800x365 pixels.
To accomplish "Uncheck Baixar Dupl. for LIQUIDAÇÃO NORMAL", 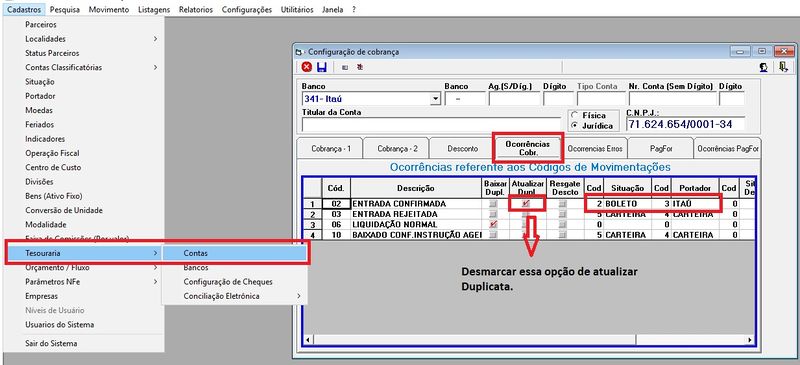I will pos(493,225).
